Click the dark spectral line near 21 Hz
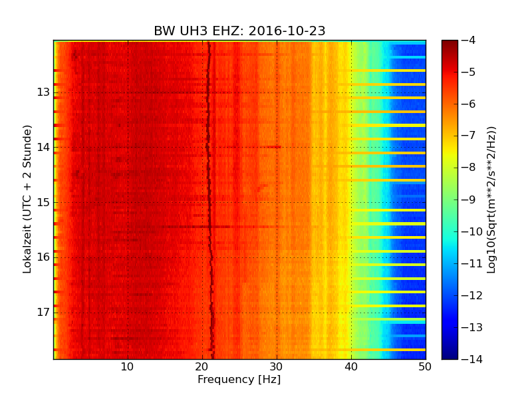 [209, 199]
